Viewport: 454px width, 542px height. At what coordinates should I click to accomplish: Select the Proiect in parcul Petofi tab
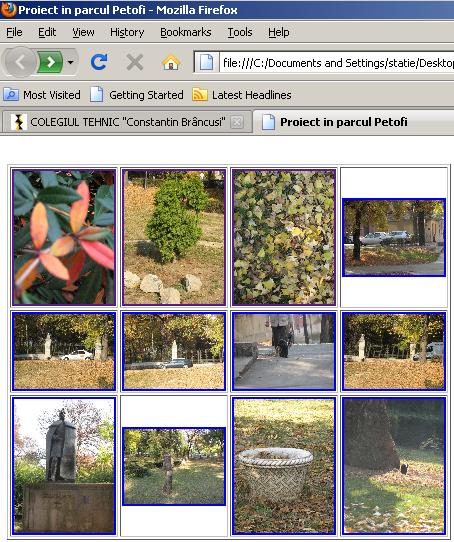(353, 122)
